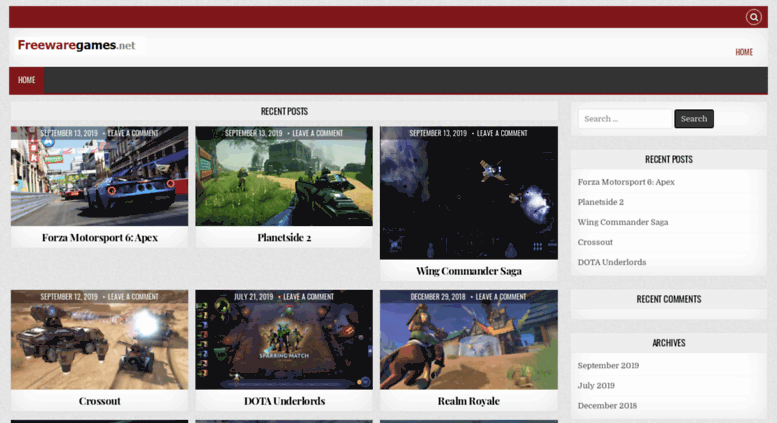This screenshot has width=777, height=423.
Task: Click Leave a Comment on Forza Motorsport card
Action: [133, 133]
